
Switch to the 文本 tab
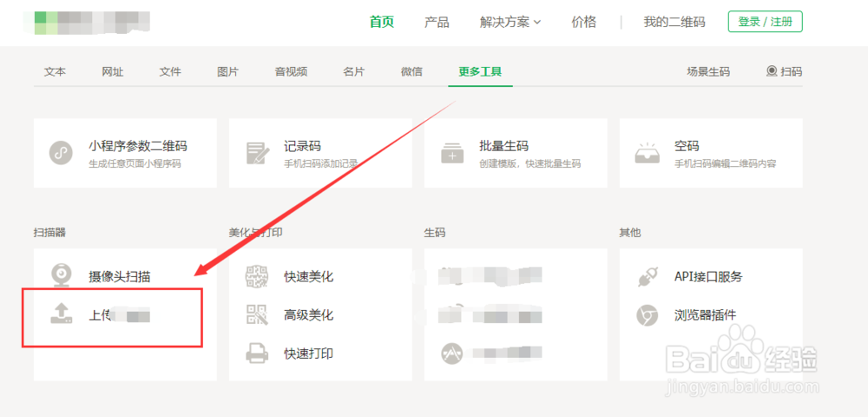point(55,71)
